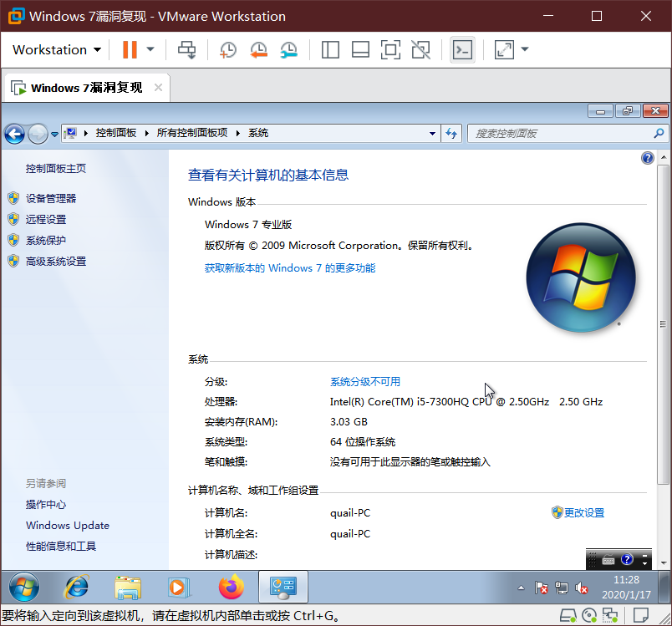Open 远程设置 link

[x=46, y=219]
